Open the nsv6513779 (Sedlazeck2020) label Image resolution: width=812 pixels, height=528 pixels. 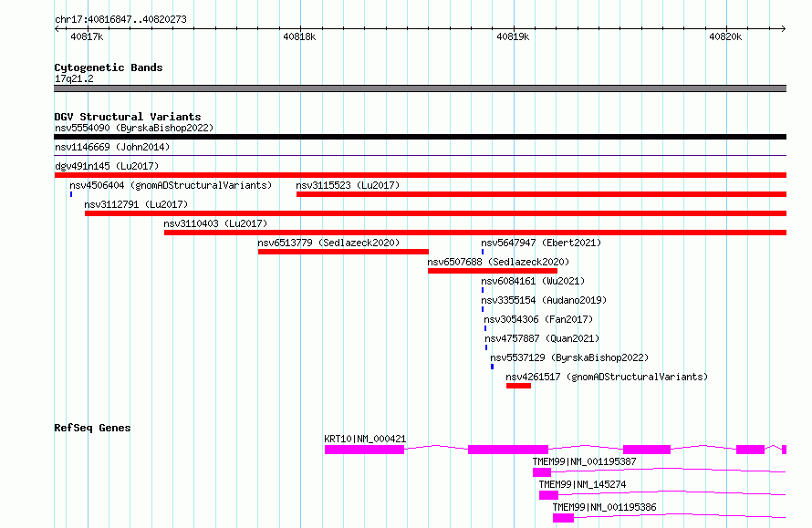328,243
